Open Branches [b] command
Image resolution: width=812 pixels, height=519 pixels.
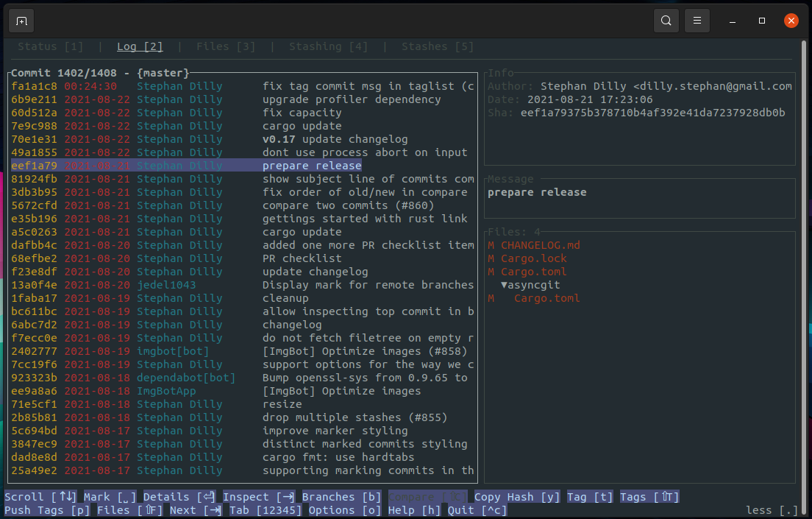point(342,497)
